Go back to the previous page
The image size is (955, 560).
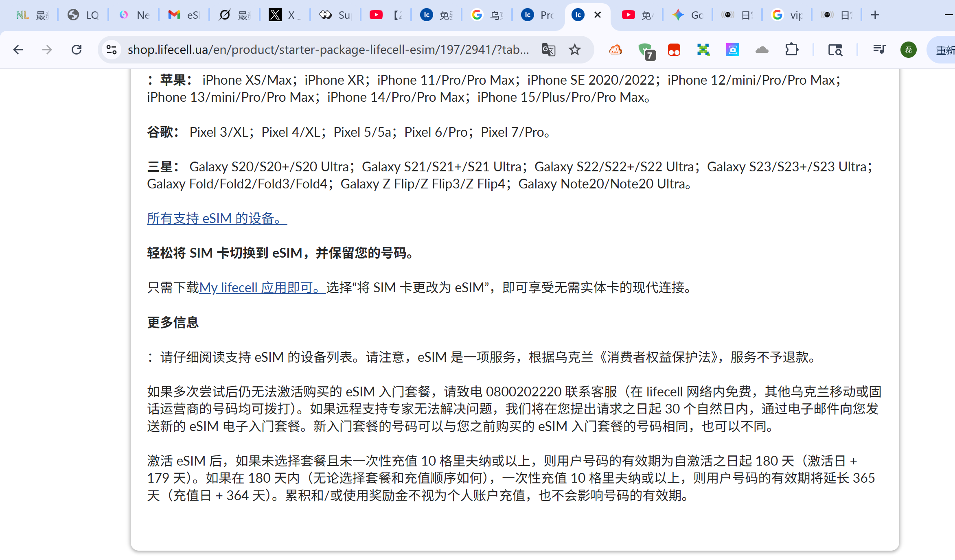click(18, 50)
